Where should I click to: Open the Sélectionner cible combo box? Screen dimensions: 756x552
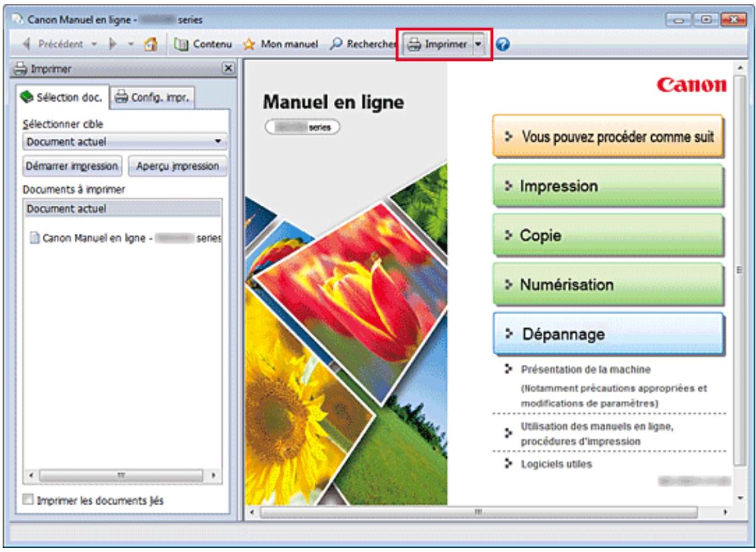pos(124,142)
